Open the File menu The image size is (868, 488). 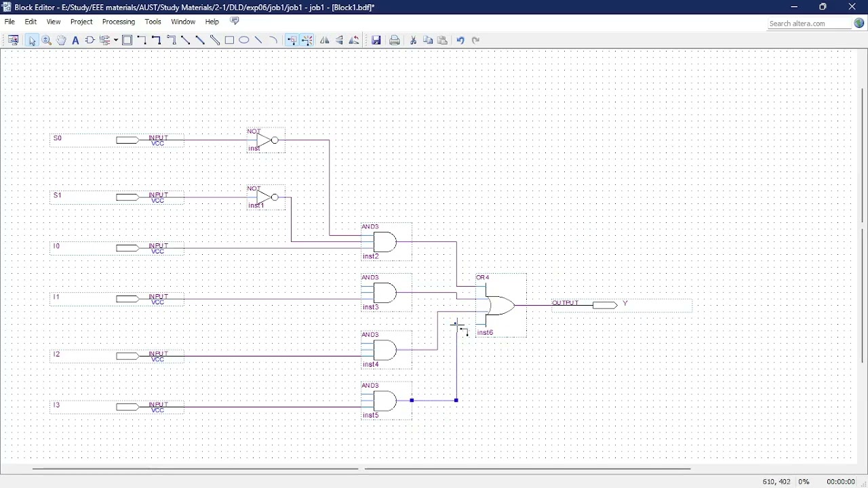[x=9, y=22]
